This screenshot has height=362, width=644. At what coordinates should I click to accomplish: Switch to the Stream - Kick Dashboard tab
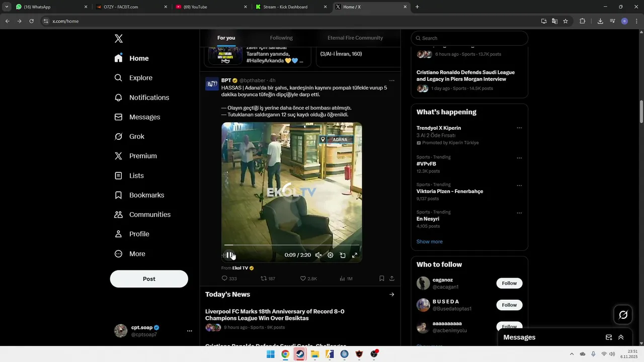tap(291, 7)
